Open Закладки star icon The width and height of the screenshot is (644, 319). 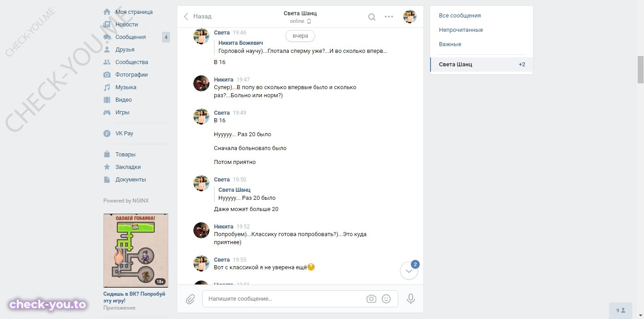click(x=107, y=167)
